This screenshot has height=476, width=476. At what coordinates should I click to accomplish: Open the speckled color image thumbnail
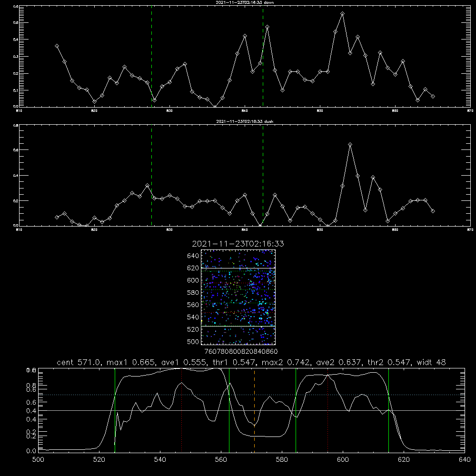[238, 297]
